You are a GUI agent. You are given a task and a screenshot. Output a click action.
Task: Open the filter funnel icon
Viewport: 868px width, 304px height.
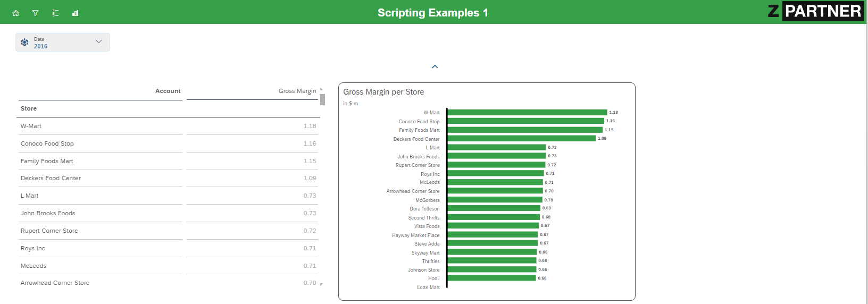click(36, 13)
